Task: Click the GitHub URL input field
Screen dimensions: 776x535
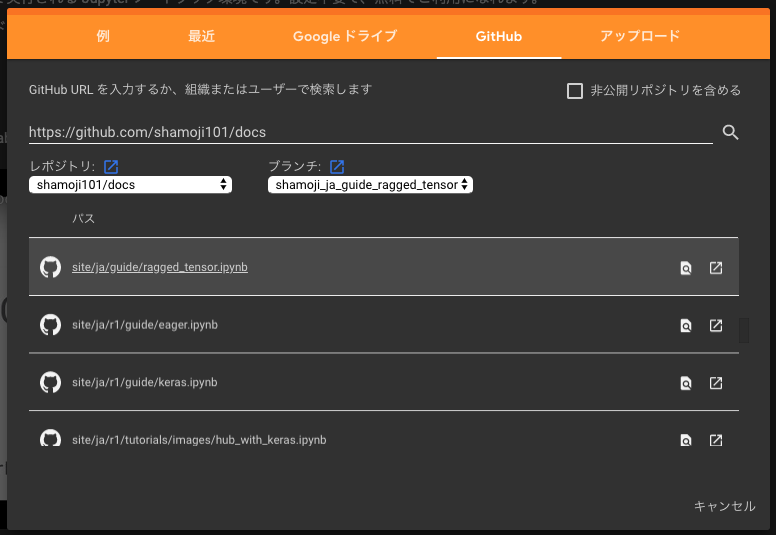Action: (371, 132)
